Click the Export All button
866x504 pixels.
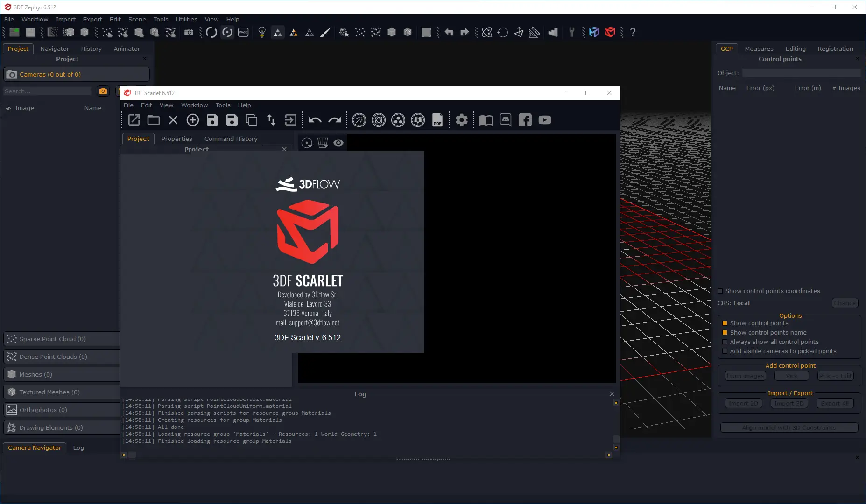point(835,403)
